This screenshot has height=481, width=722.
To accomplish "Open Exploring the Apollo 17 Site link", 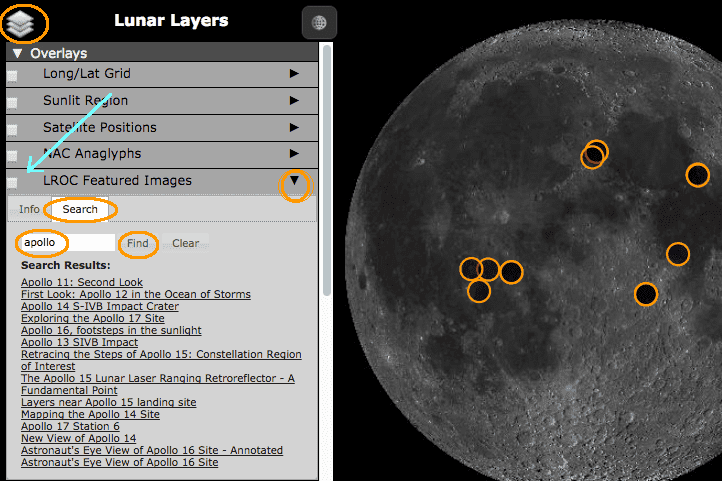I will pos(93,318).
